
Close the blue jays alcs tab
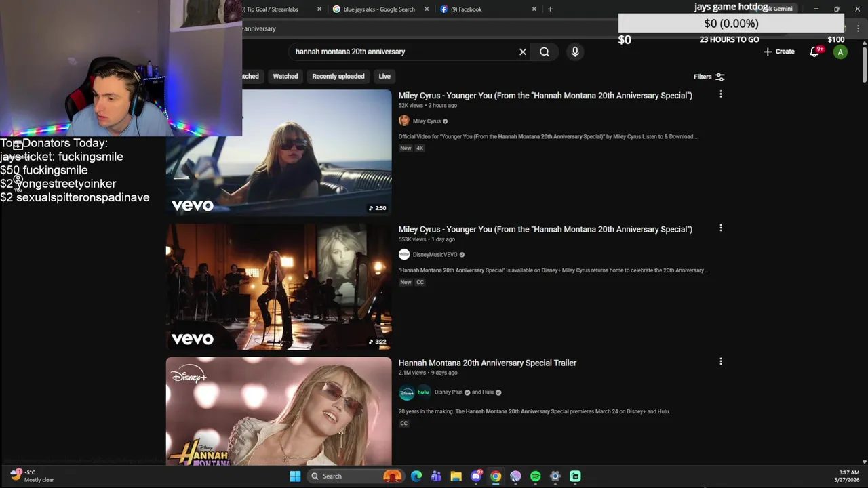coord(427,9)
